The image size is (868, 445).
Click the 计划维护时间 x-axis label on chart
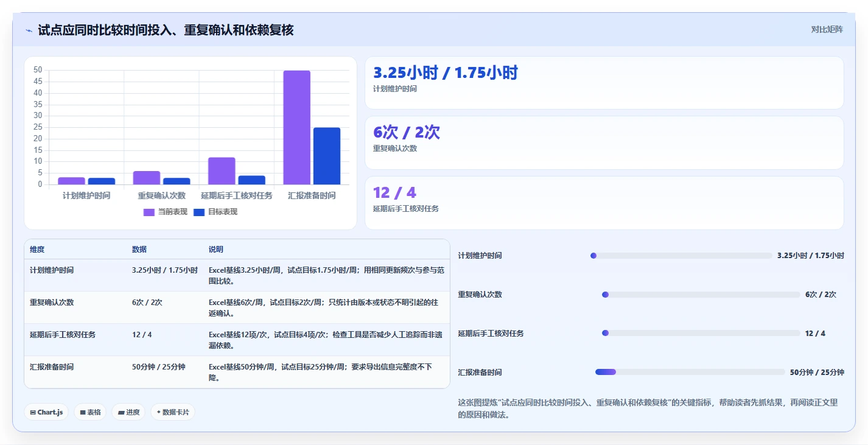click(86, 195)
